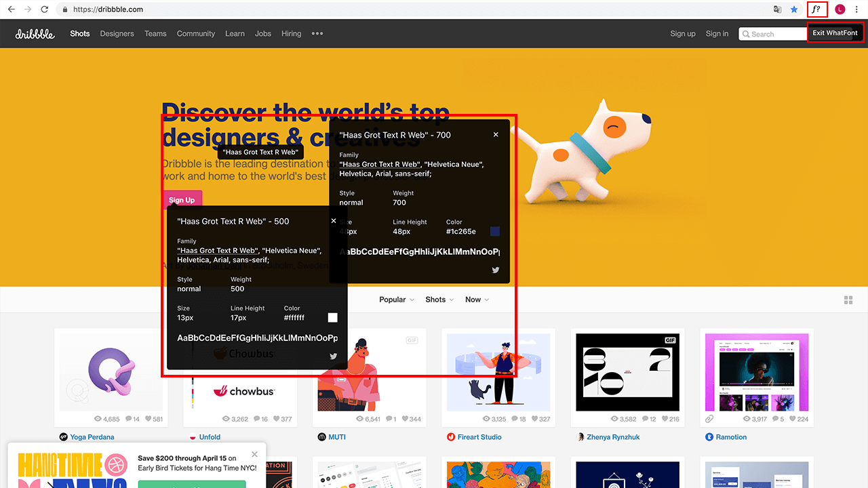Click the Sign in link
The width and height of the screenshot is (868, 488).
coord(717,34)
